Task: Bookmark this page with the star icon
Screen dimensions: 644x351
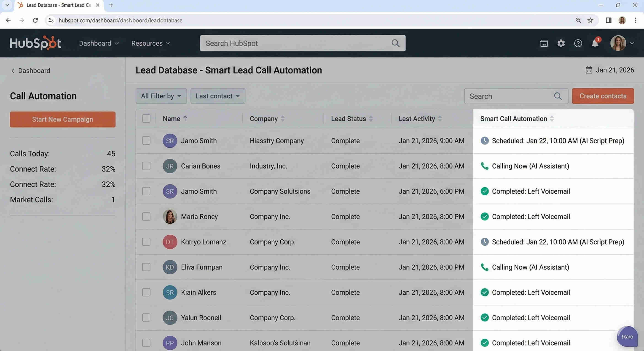Action: point(590,20)
